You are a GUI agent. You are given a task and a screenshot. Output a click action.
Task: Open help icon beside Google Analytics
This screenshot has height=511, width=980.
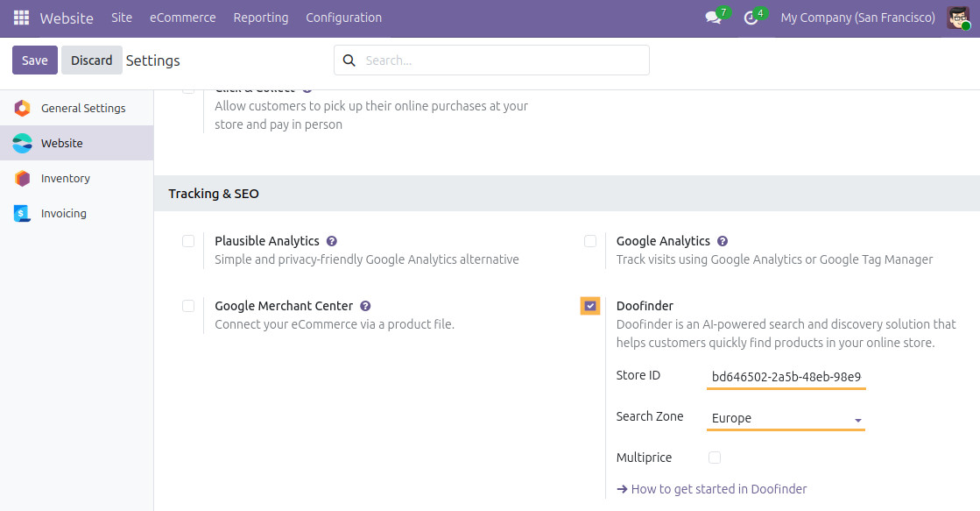[723, 241]
